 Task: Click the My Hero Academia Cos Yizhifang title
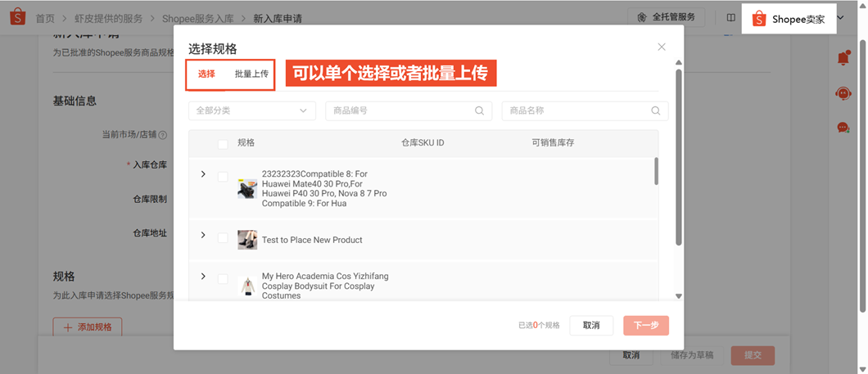click(326, 286)
